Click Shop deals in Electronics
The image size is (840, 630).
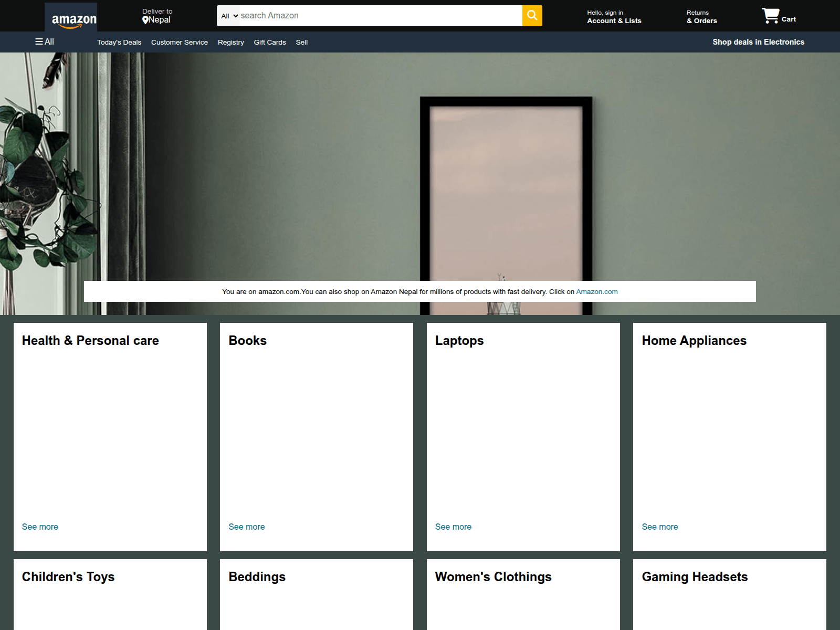pos(758,42)
